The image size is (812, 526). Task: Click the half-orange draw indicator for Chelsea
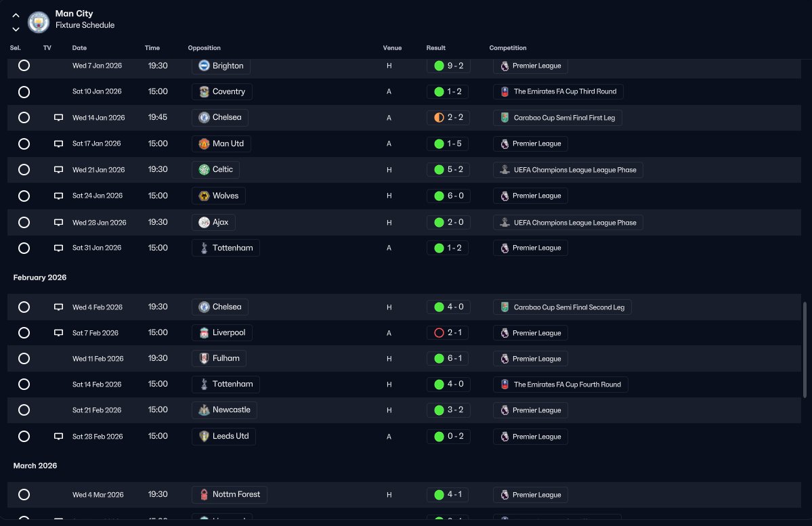[439, 118]
